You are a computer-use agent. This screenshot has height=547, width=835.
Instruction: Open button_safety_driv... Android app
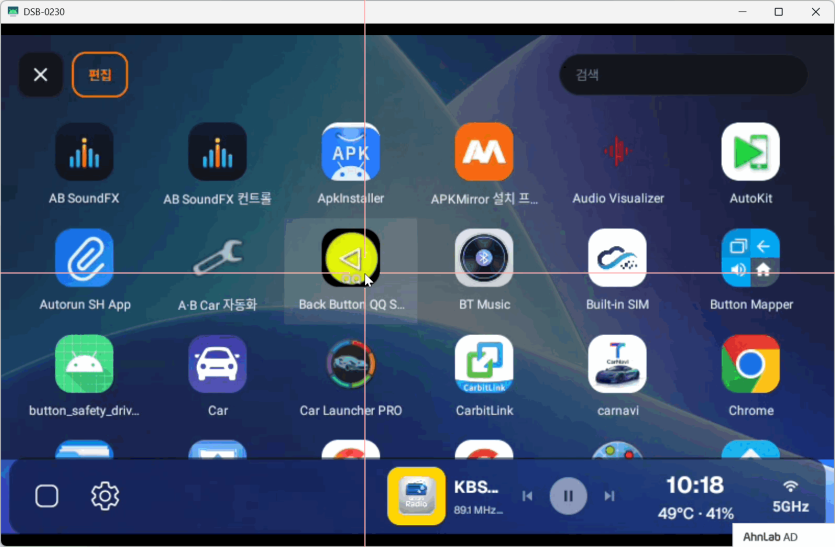coord(84,364)
